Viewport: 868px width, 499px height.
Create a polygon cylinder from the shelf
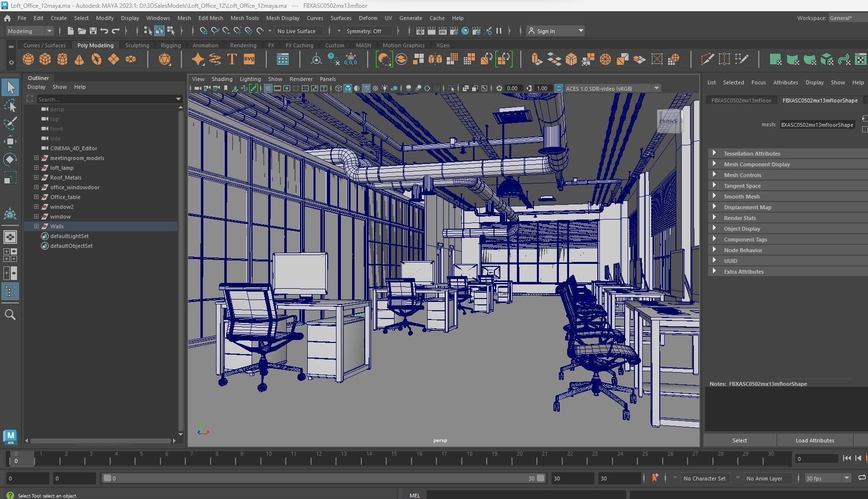click(x=62, y=60)
